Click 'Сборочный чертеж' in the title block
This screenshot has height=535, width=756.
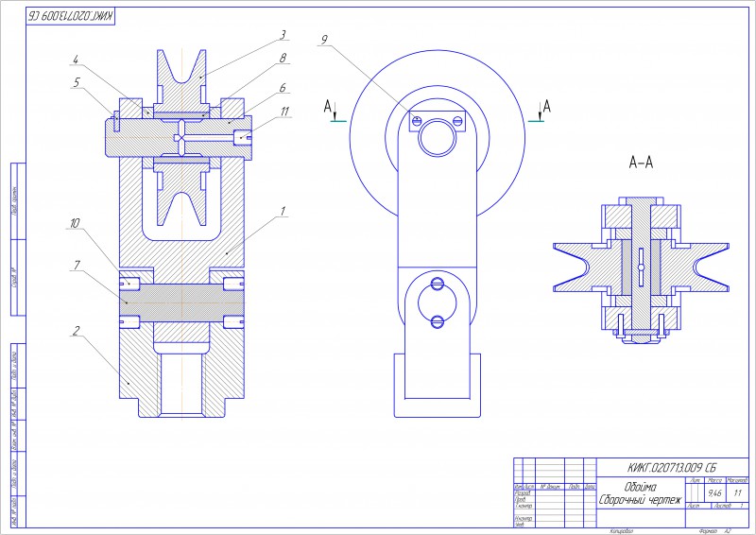(641, 500)
